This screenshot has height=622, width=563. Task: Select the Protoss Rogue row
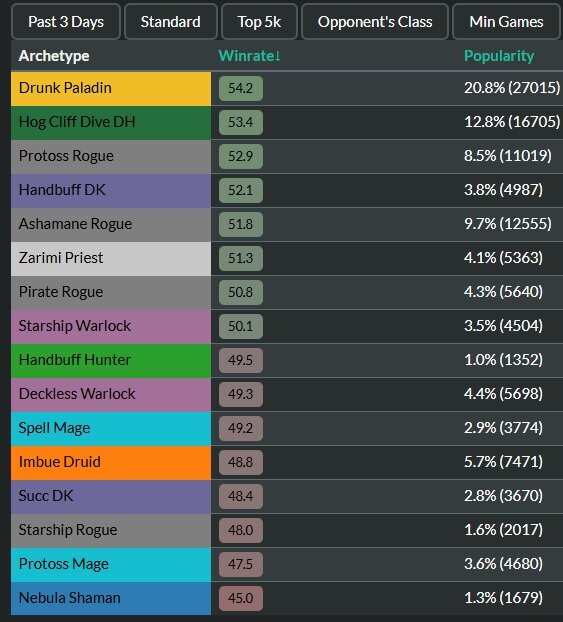click(x=287, y=156)
